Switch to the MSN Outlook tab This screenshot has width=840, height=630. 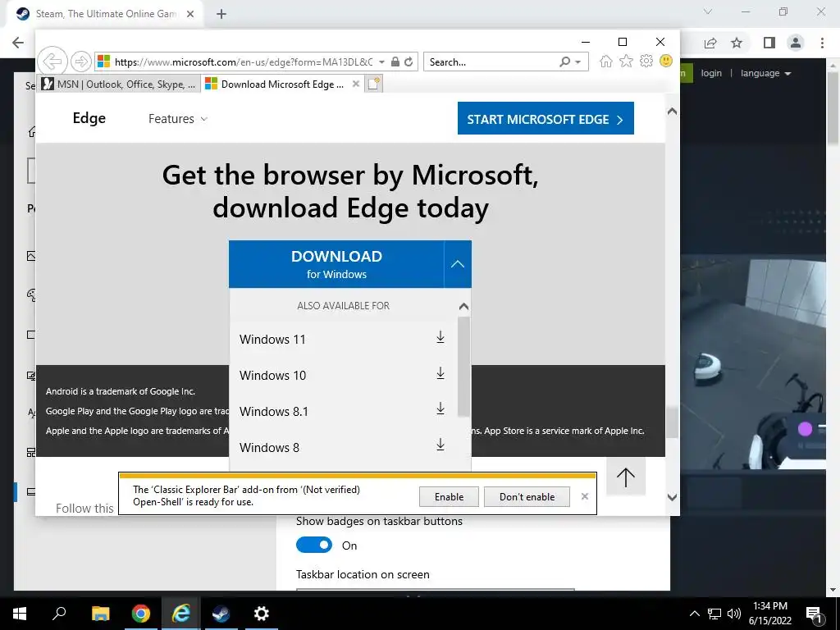pos(119,84)
